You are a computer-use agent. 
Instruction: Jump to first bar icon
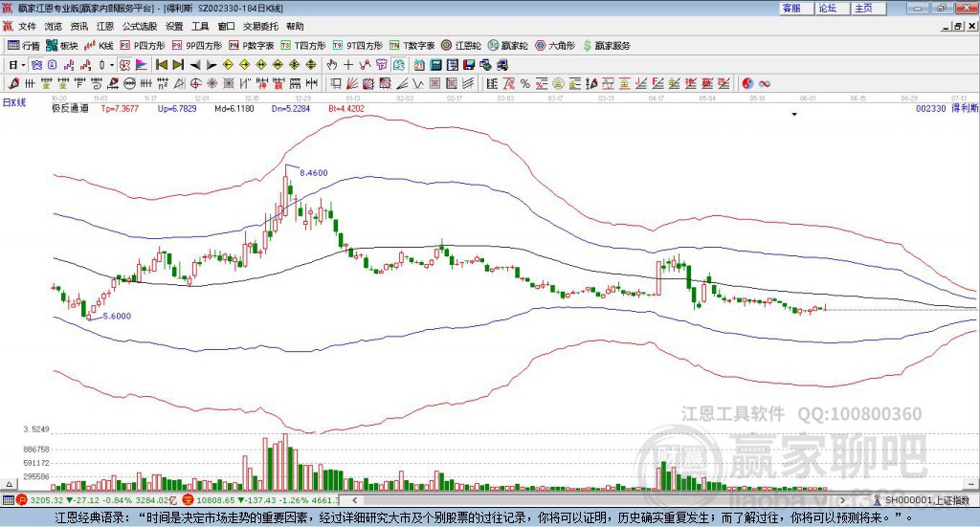pyautogui.click(x=161, y=65)
